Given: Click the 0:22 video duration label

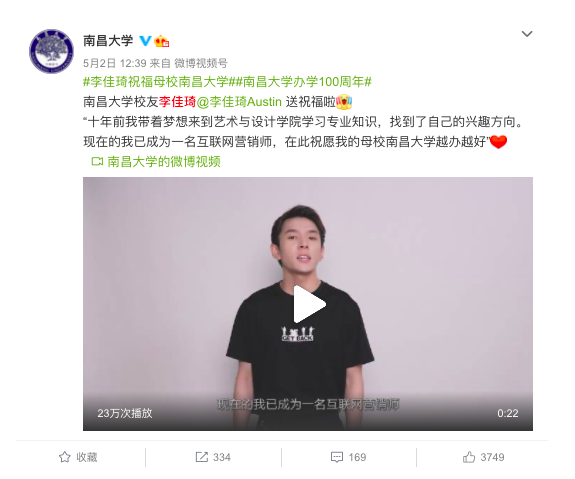Looking at the screenshot, I should 508,413.
